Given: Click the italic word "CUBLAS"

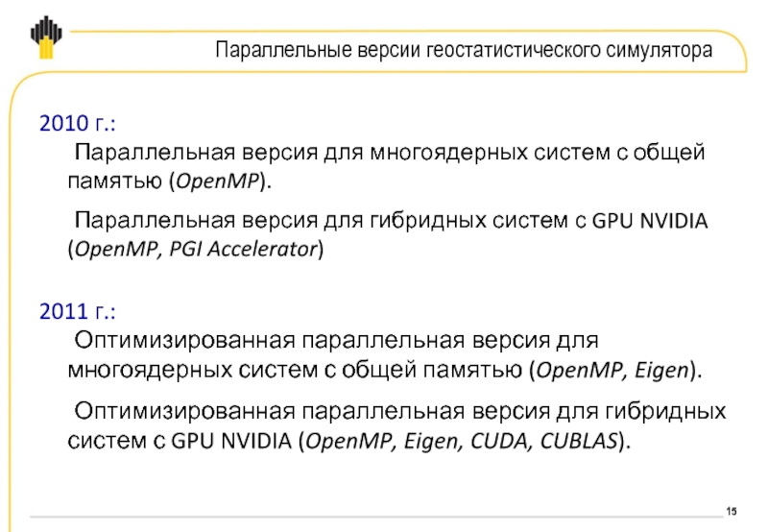Looking at the screenshot, I should [x=579, y=441].
